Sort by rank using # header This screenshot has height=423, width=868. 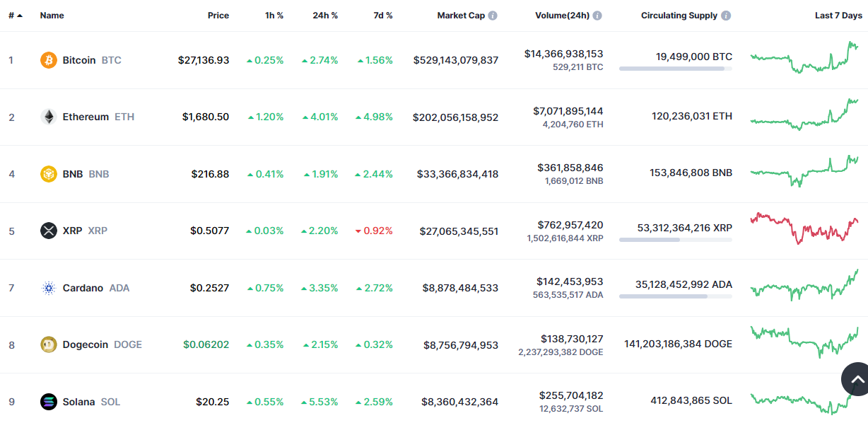coord(15,16)
